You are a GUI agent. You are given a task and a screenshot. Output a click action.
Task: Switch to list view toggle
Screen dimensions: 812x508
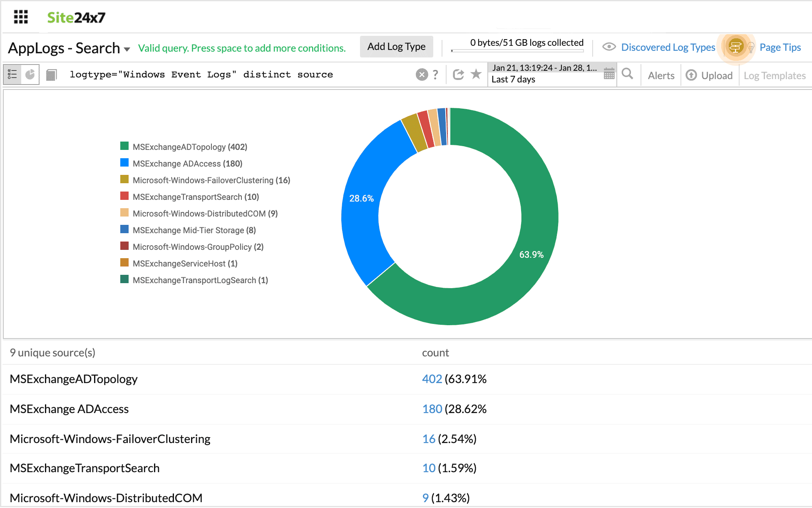point(12,75)
